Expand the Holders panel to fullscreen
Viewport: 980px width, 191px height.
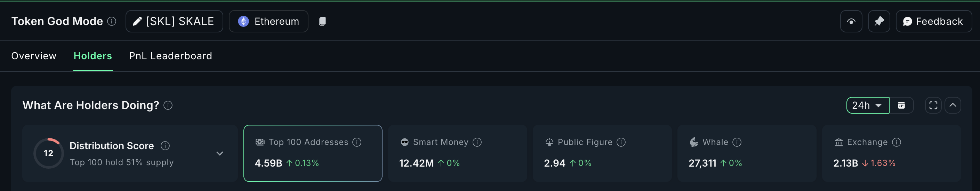pos(933,105)
